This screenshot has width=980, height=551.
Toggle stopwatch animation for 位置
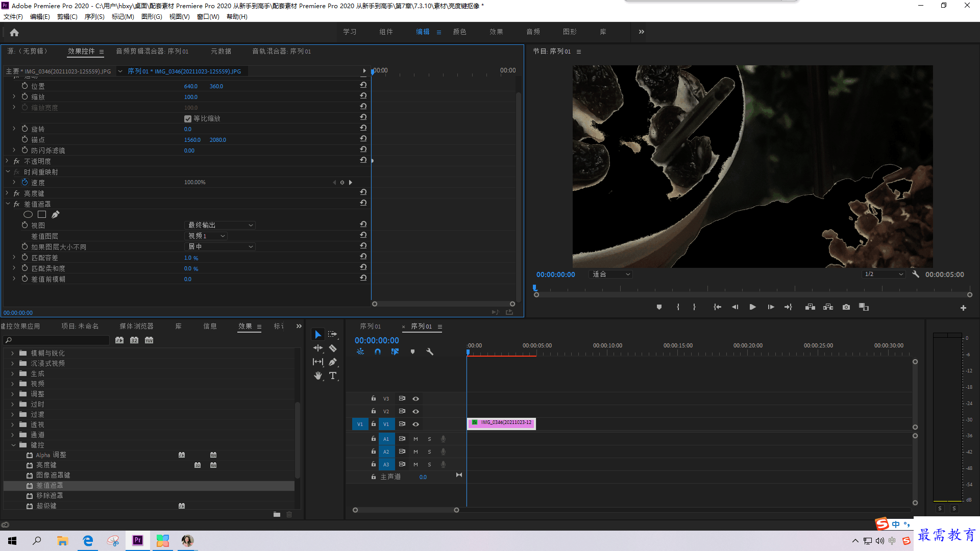point(24,86)
